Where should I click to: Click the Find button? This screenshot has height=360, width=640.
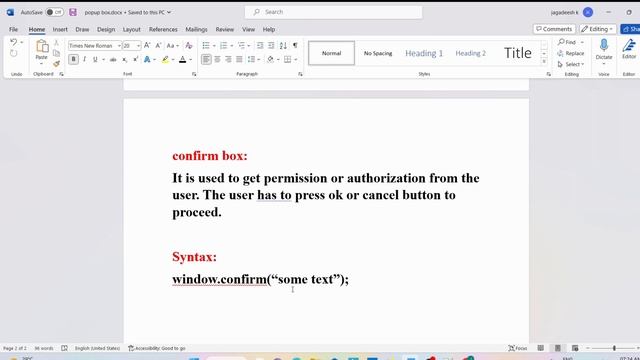point(567,42)
